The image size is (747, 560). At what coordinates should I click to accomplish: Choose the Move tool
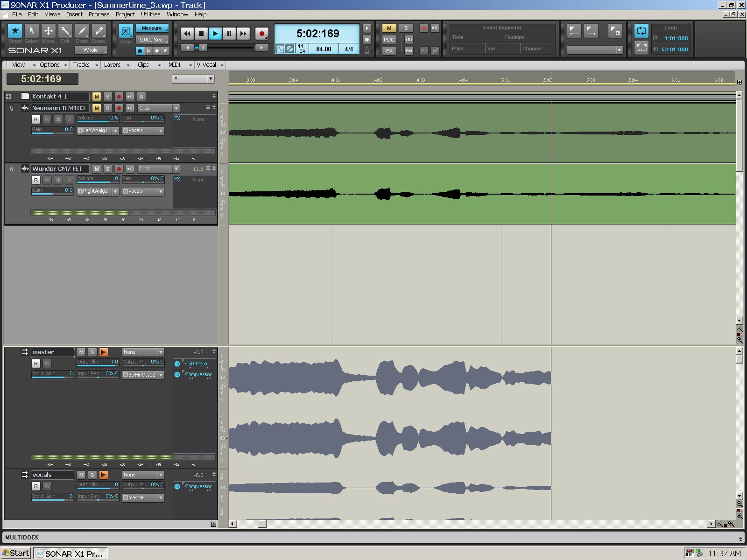point(48,31)
